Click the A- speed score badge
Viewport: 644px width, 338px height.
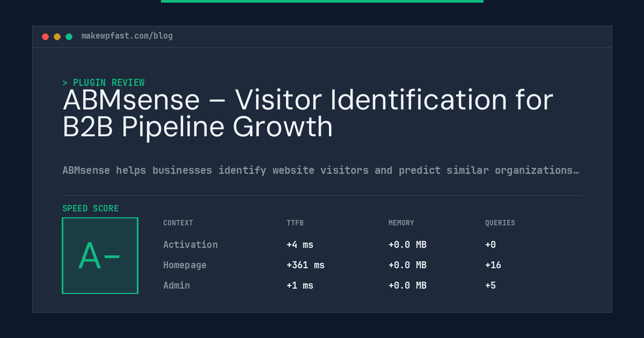(x=100, y=255)
